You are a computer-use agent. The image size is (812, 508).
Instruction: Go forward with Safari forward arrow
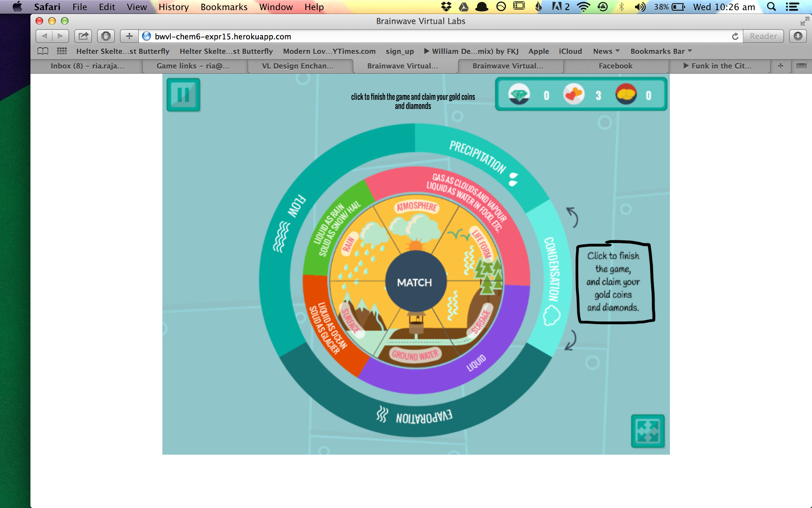(x=60, y=36)
